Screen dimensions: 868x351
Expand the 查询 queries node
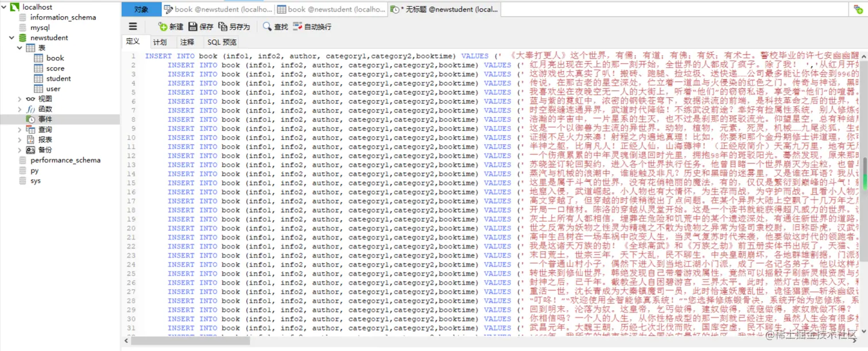20,130
